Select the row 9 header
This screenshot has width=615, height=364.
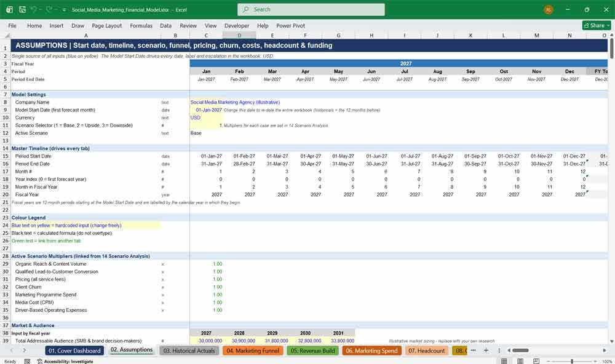tap(6, 110)
